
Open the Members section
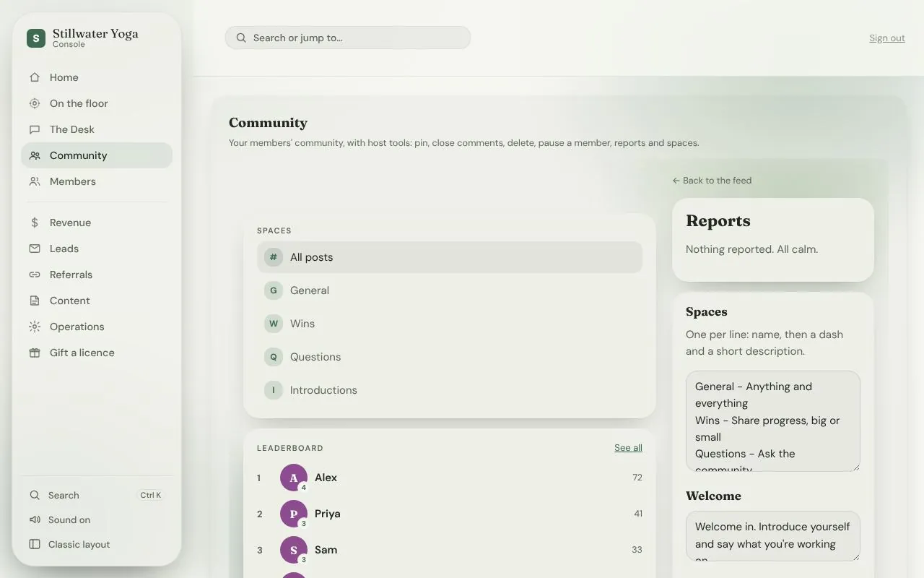pos(97,181)
